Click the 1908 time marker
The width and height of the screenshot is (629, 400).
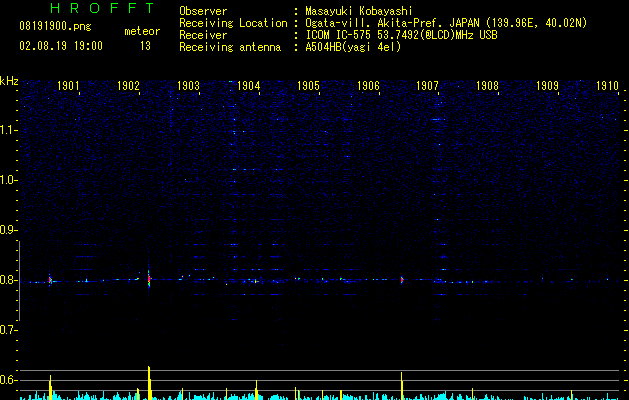pyautogui.click(x=487, y=85)
